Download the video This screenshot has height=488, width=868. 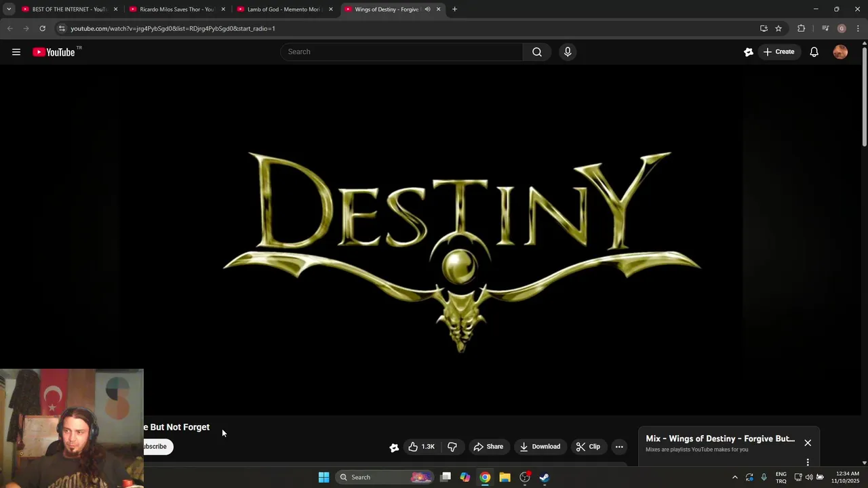point(540,447)
